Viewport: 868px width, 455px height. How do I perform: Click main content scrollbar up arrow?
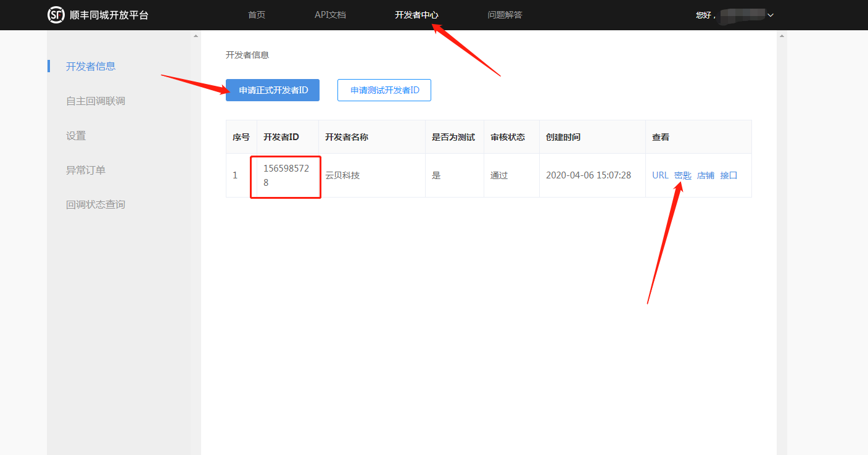tap(782, 36)
